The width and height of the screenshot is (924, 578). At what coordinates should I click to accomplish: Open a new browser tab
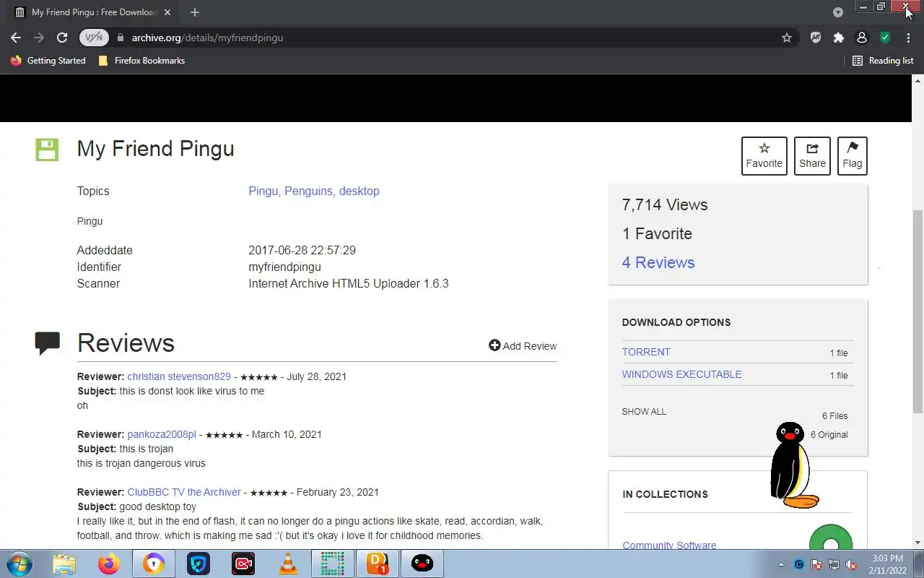[195, 12]
